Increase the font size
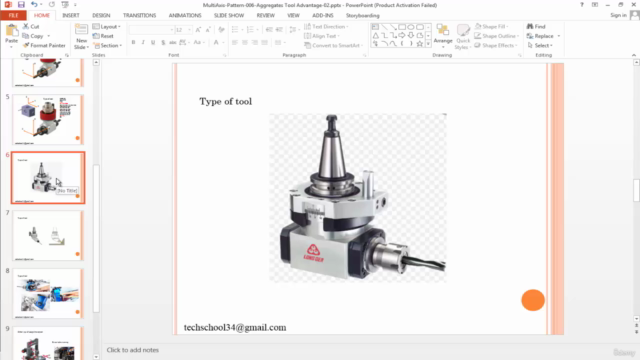640x360 pixels. pos(198,30)
